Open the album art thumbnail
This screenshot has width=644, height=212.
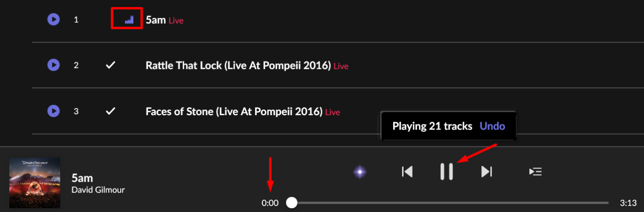(35, 183)
